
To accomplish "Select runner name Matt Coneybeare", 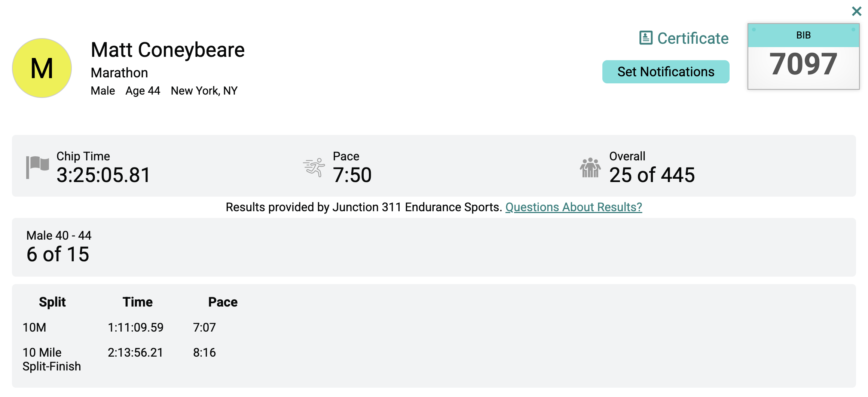I will (168, 49).
